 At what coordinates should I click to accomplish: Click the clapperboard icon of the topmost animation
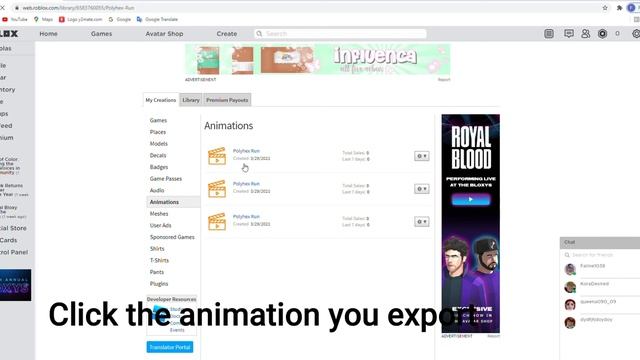click(x=217, y=156)
